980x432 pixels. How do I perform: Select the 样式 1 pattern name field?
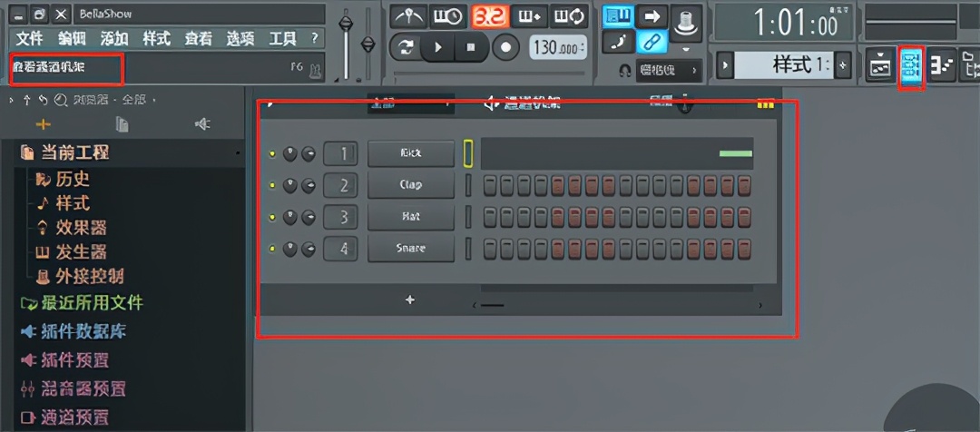[x=784, y=65]
